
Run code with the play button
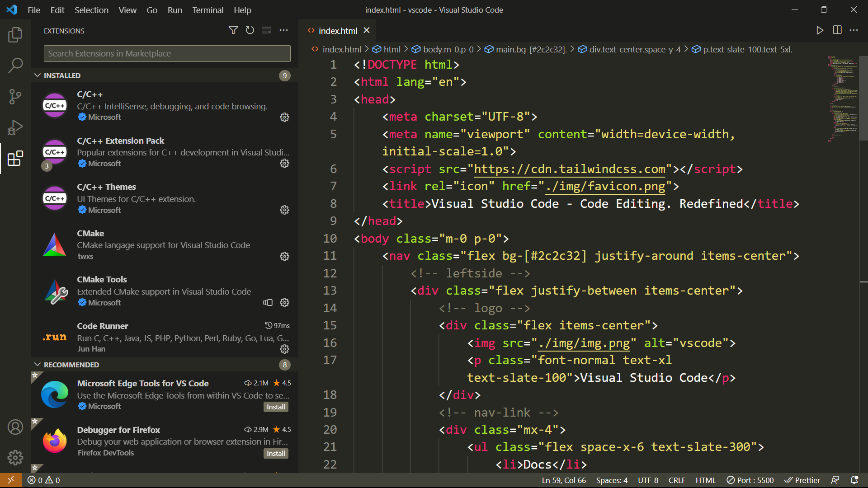(820, 30)
